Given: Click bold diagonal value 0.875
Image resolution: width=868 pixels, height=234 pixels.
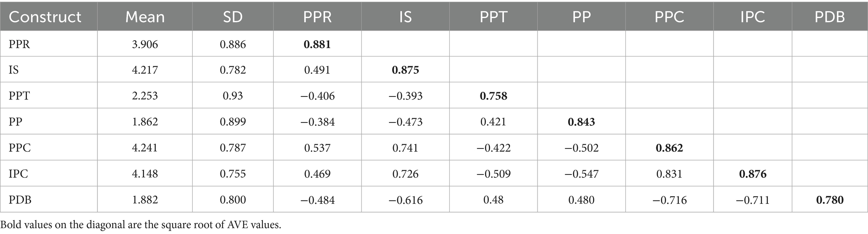Looking at the screenshot, I should point(405,70).
